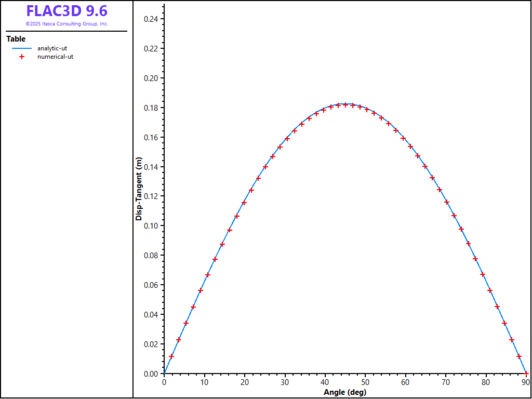Image resolution: width=532 pixels, height=399 pixels.
Task: Select the numerical-ut legend label
Action: pyautogui.click(x=55, y=57)
